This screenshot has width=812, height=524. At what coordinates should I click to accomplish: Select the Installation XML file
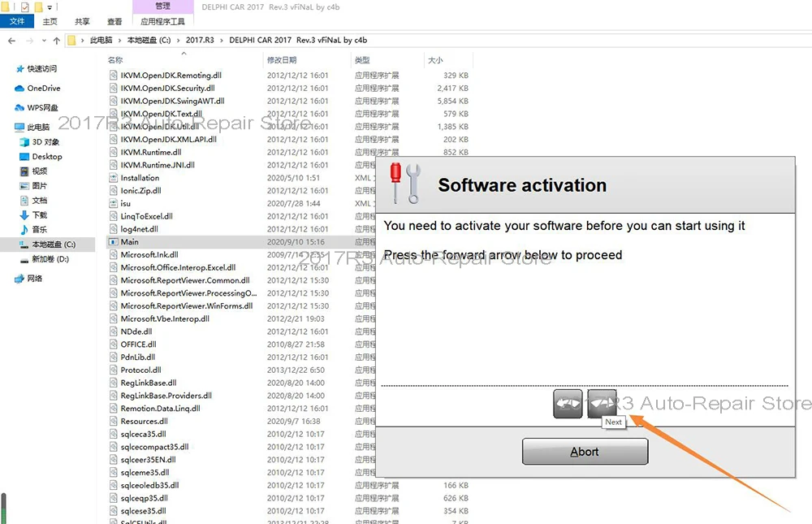(140, 177)
